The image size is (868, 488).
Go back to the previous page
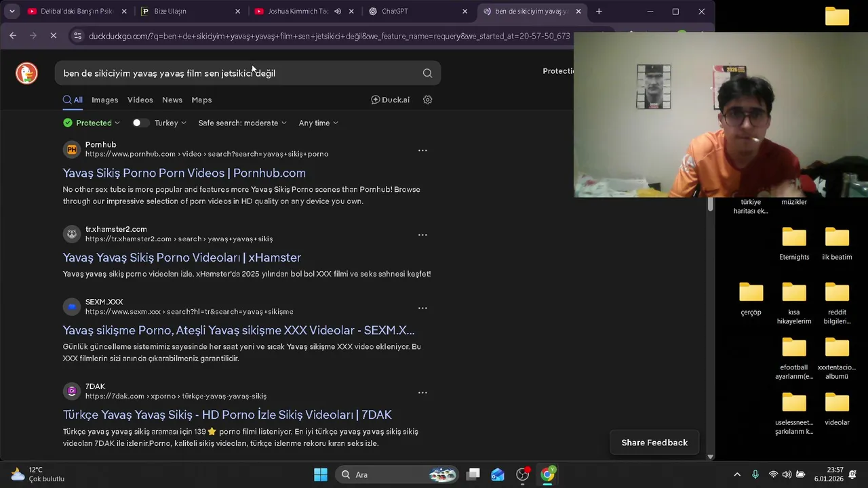point(13,36)
